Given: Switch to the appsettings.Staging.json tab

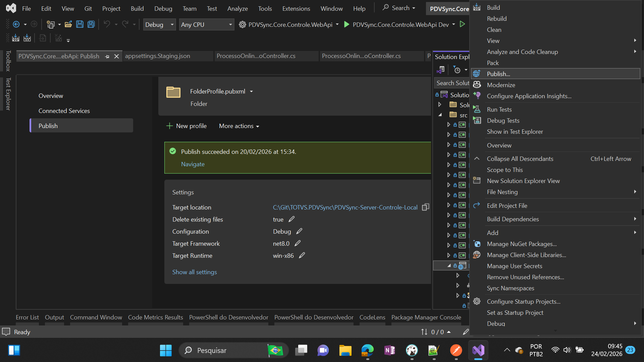Looking at the screenshot, I should point(158,56).
